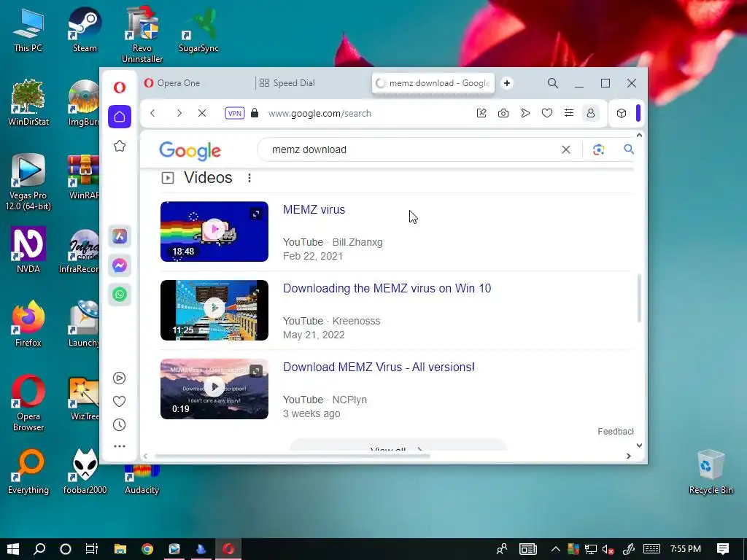747x560 pixels.
Task: Clear the Google search box
Action: 566,149
